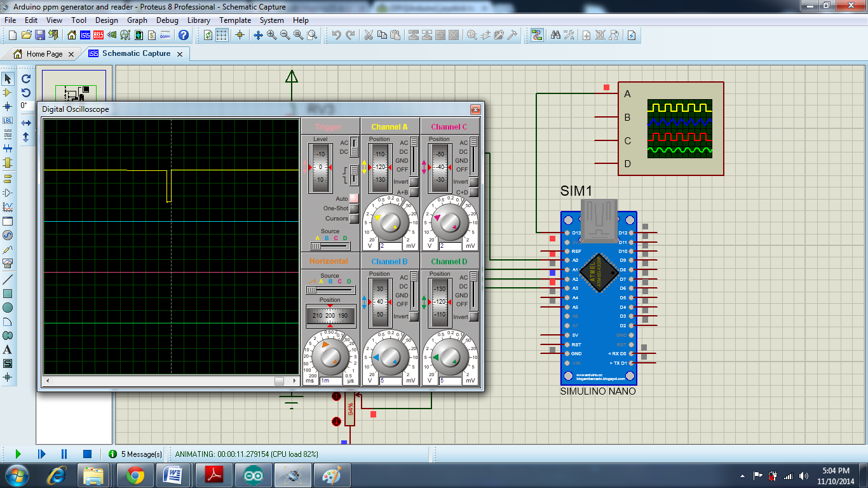Toggle Channel A Invert button
The height and width of the screenshot is (488, 868).
point(414,182)
